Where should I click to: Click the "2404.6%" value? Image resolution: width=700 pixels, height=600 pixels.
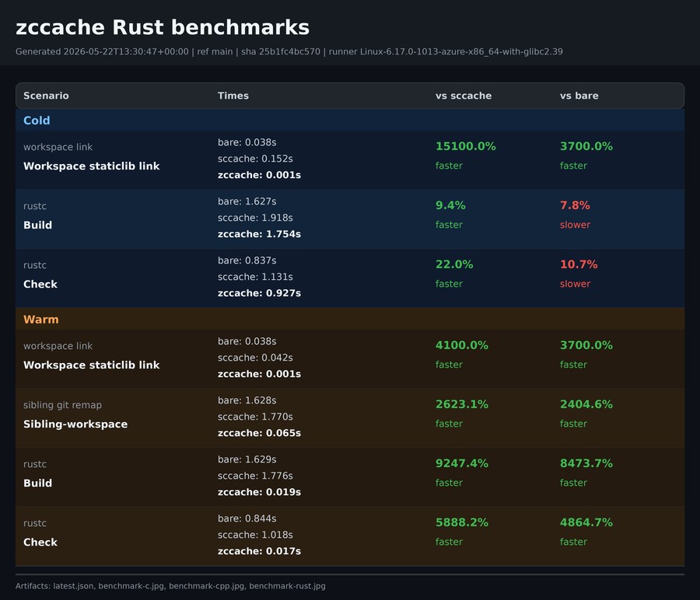[586, 404]
